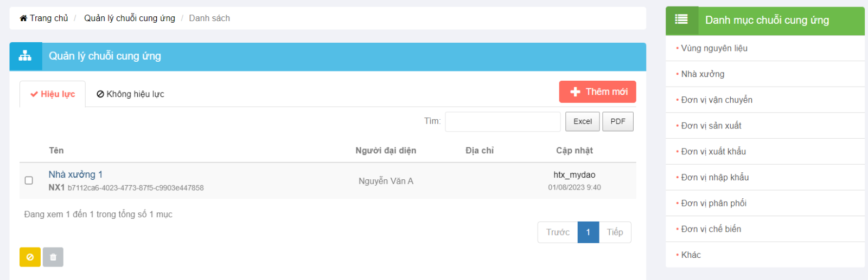The width and height of the screenshot is (868, 280).
Task: Tick the checkbox for Nhà xưởng 1
Action: pos(29,180)
